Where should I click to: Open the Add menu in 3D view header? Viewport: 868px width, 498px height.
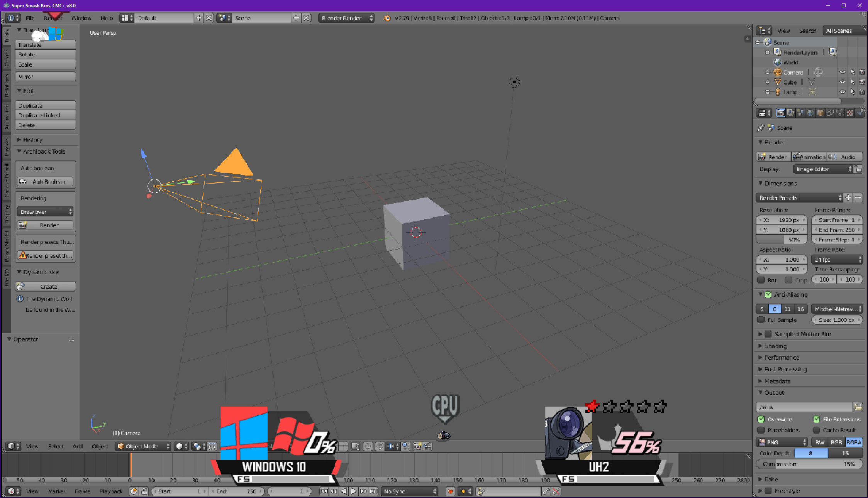pyautogui.click(x=78, y=446)
